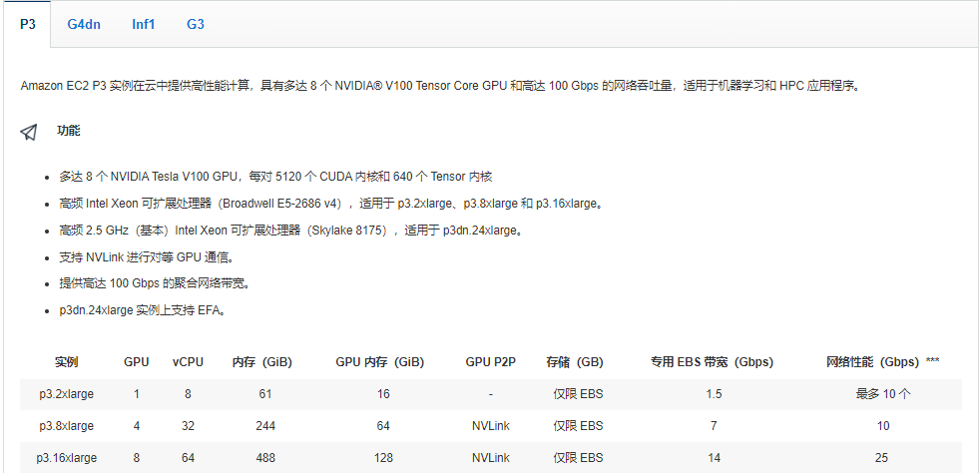Click the GPU P2P column header

(x=491, y=362)
